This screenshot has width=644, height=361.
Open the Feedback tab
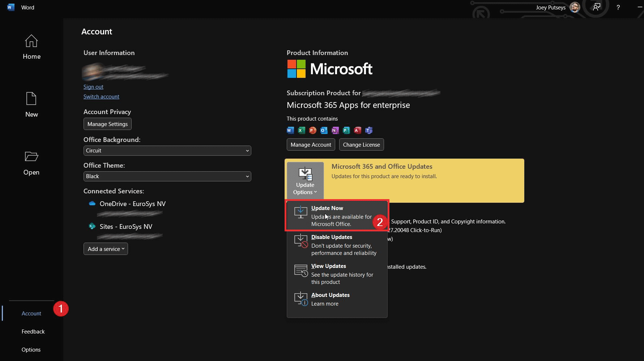click(x=33, y=332)
